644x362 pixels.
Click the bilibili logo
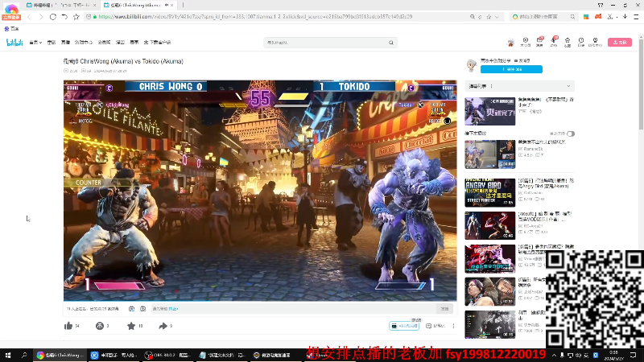point(14,43)
